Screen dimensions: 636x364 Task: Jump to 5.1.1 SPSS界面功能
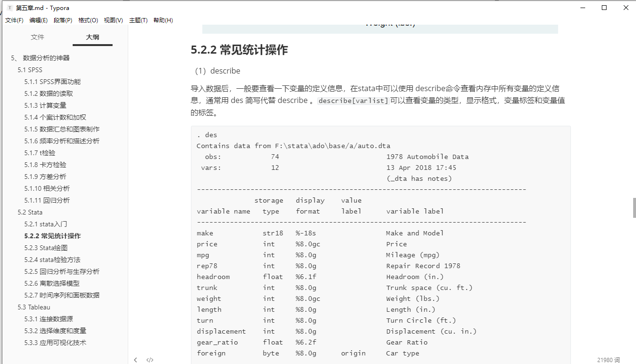(x=53, y=82)
